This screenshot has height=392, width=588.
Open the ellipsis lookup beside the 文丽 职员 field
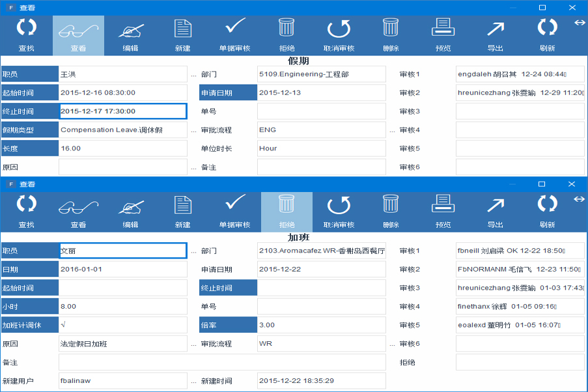coord(193,251)
